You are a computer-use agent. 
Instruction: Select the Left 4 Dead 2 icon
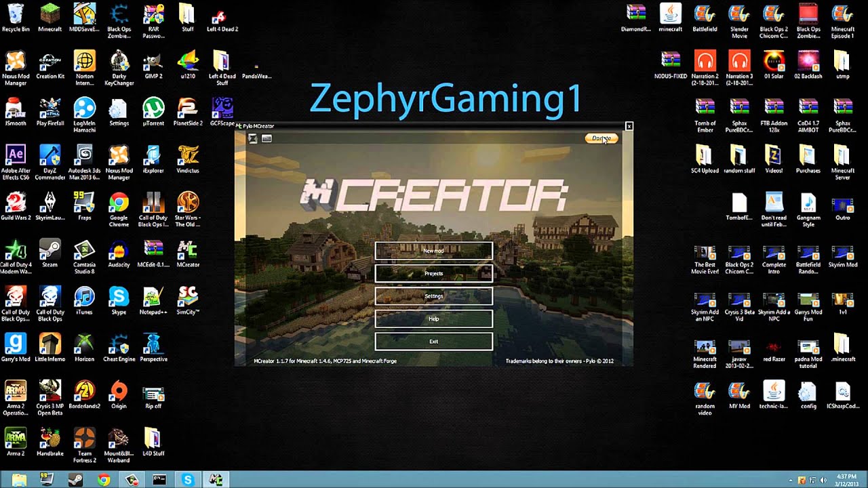point(222,18)
